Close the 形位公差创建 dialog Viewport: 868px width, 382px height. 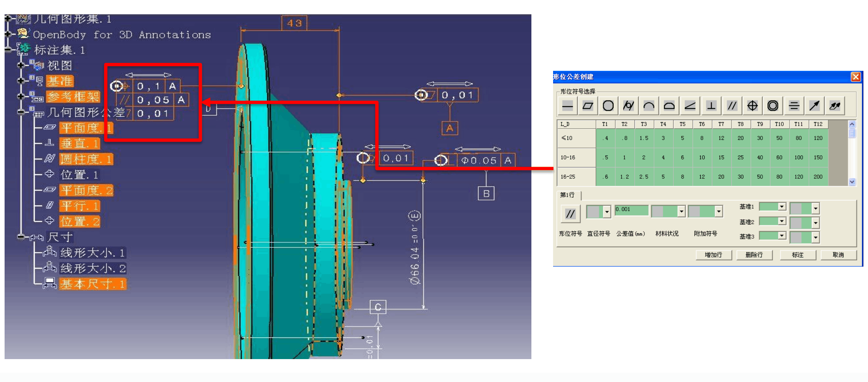(855, 77)
